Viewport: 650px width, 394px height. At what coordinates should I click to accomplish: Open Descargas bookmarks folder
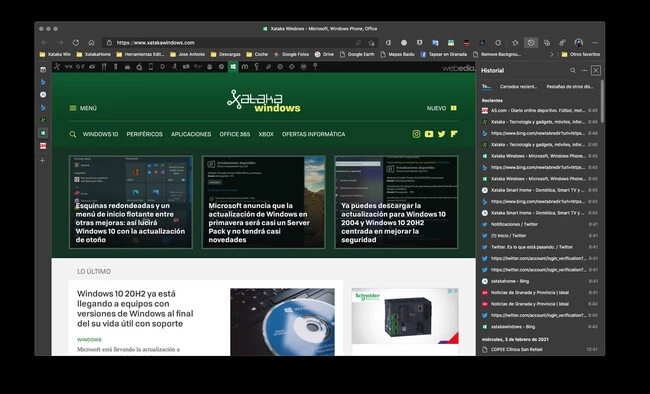pyautogui.click(x=226, y=54)
